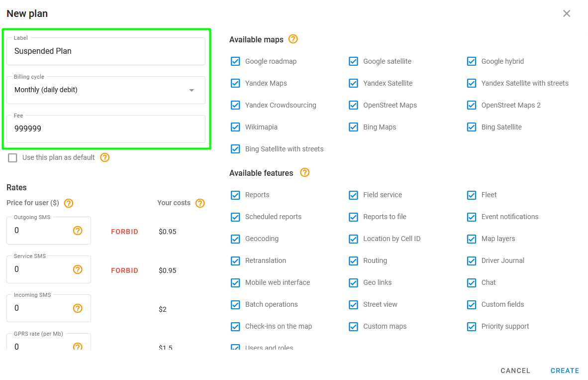This screenshot has height=380, width=588.
Task: Show help for Price for user
Action: 69,203
